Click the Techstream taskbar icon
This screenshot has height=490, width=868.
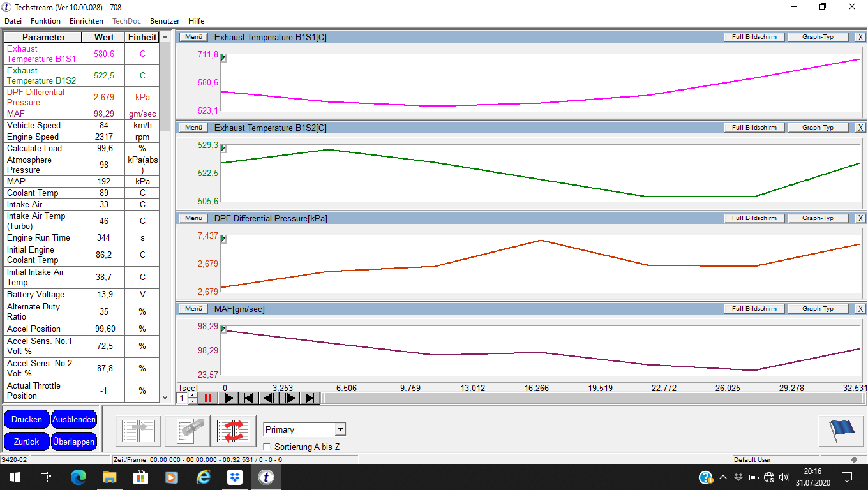(x=266, y=477)
